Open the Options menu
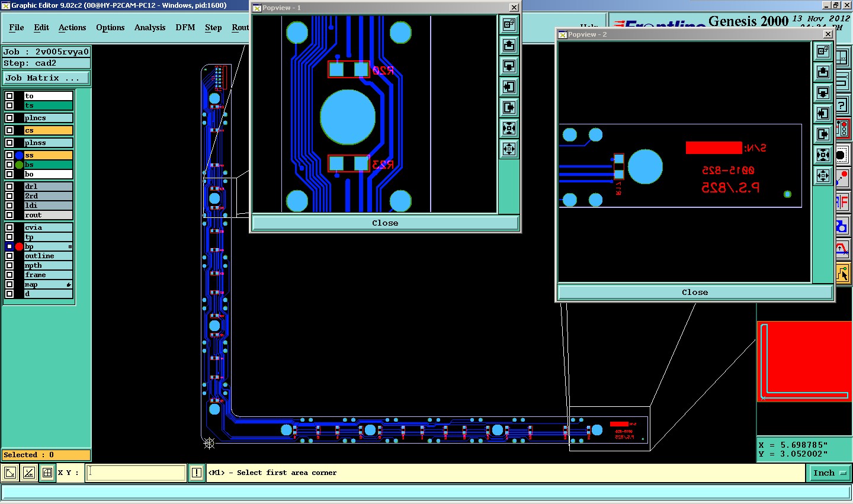 click(110, 27)
